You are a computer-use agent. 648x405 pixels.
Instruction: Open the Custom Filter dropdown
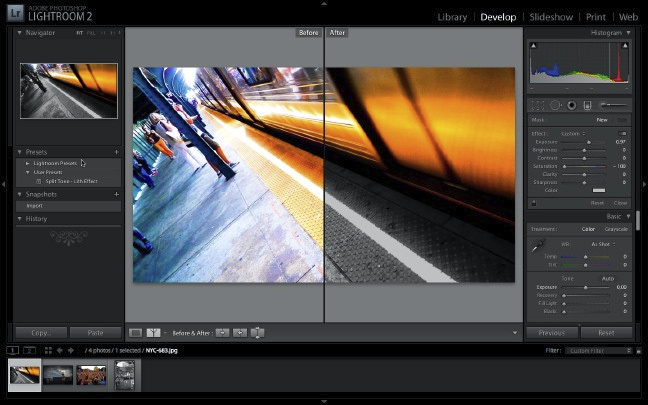(x=598, y=351)
